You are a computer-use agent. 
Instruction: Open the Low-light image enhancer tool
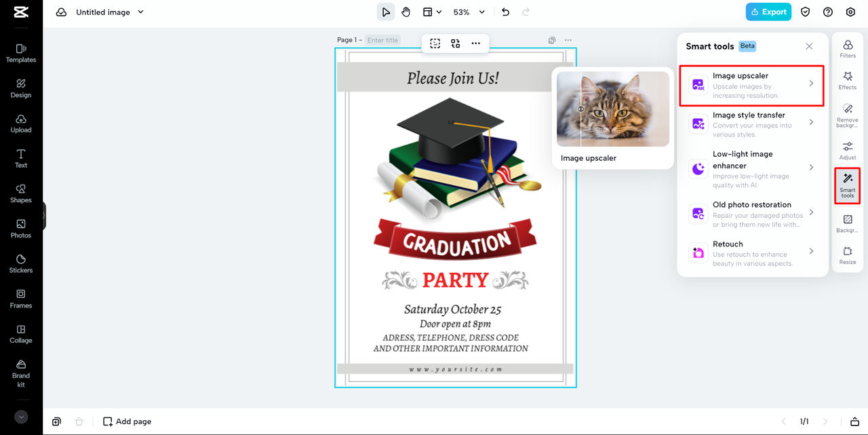[752, 169]
